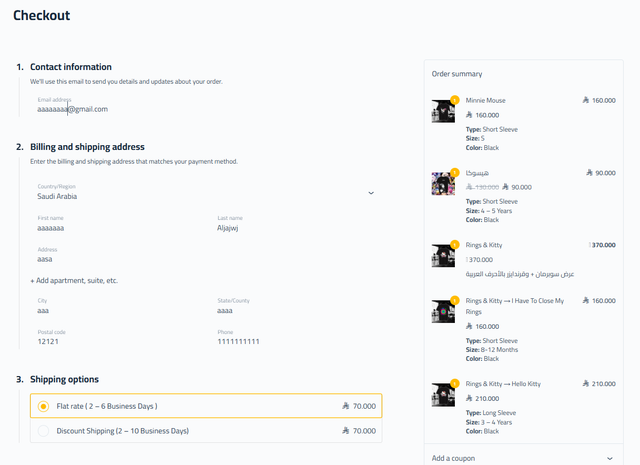Expand the Add a coupon section
Screen dimensions: 640x465
click(523, 458)
